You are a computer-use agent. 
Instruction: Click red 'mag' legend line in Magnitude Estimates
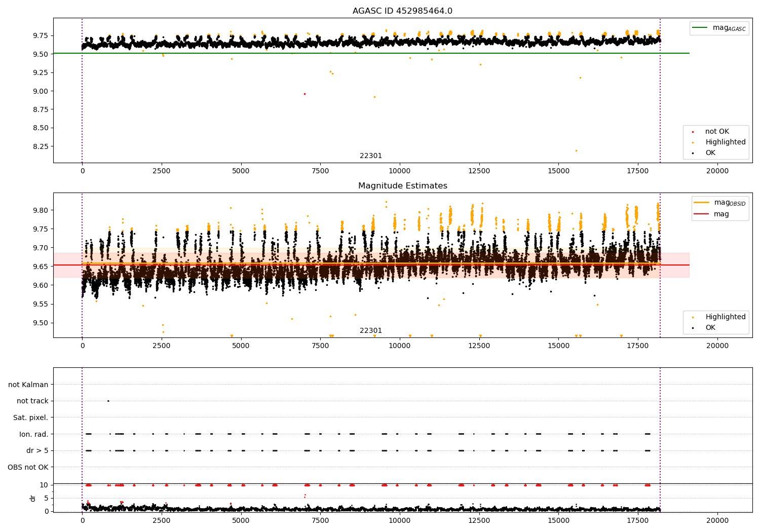702,214
